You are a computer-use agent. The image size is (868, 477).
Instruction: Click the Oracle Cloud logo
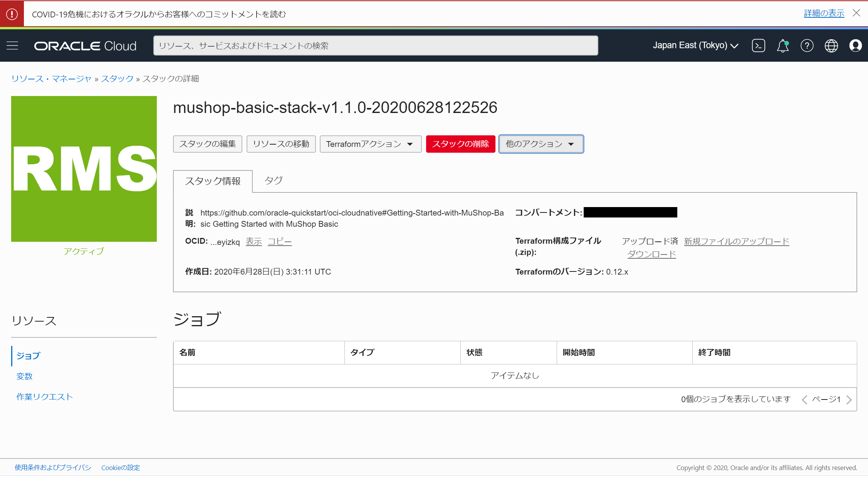[85, 46]
